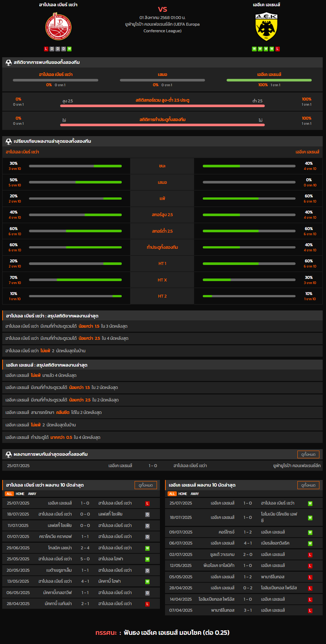The width and height of the screenshot is (326, 644).
Task: Click the over/under 2.5 total score bar
Action: 162,106
